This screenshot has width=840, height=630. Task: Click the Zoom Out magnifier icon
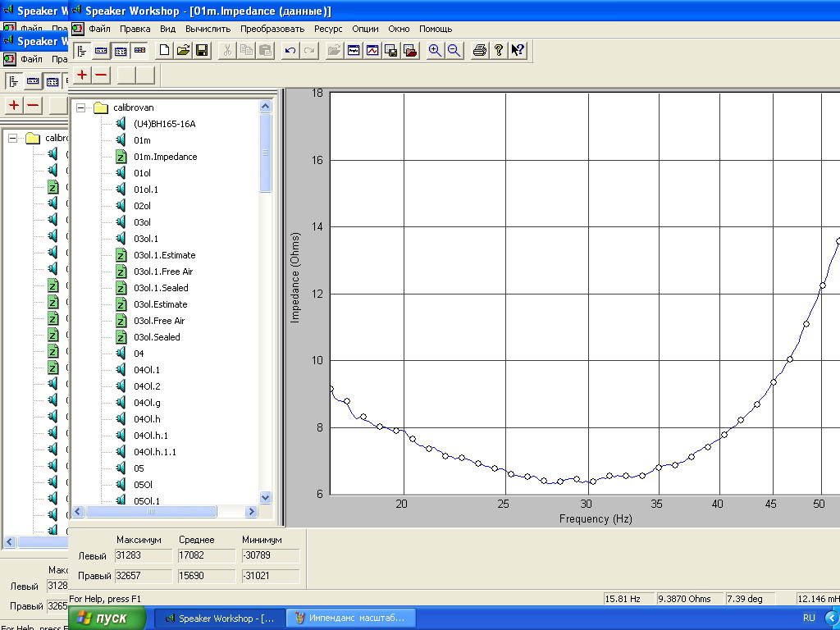pos(454,51)
